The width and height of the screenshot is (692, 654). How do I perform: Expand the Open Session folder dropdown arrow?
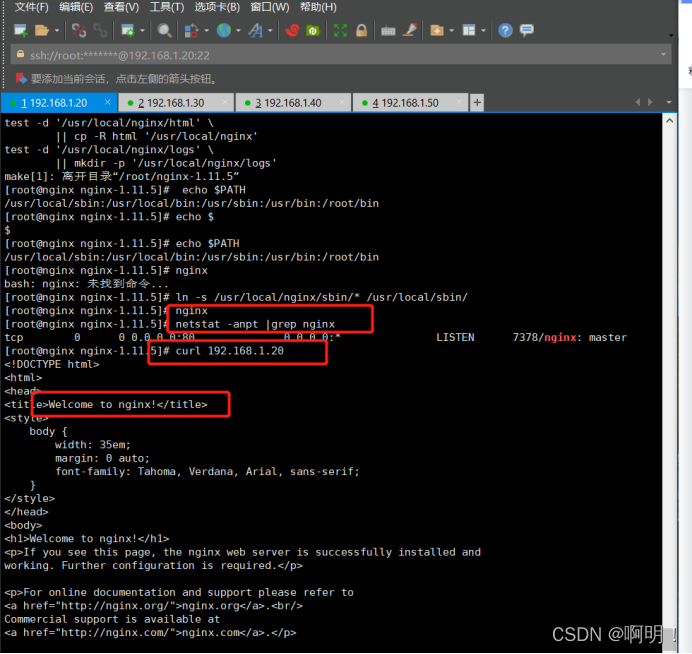pyautogui.click(x=56, y=31)
